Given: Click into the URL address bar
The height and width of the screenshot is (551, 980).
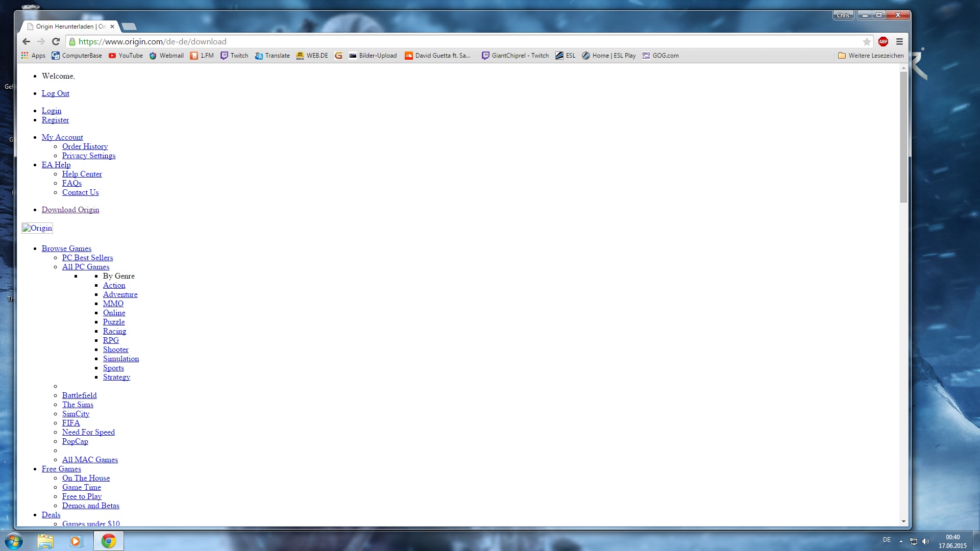Looking at the screenshot, I should [459, 42].
